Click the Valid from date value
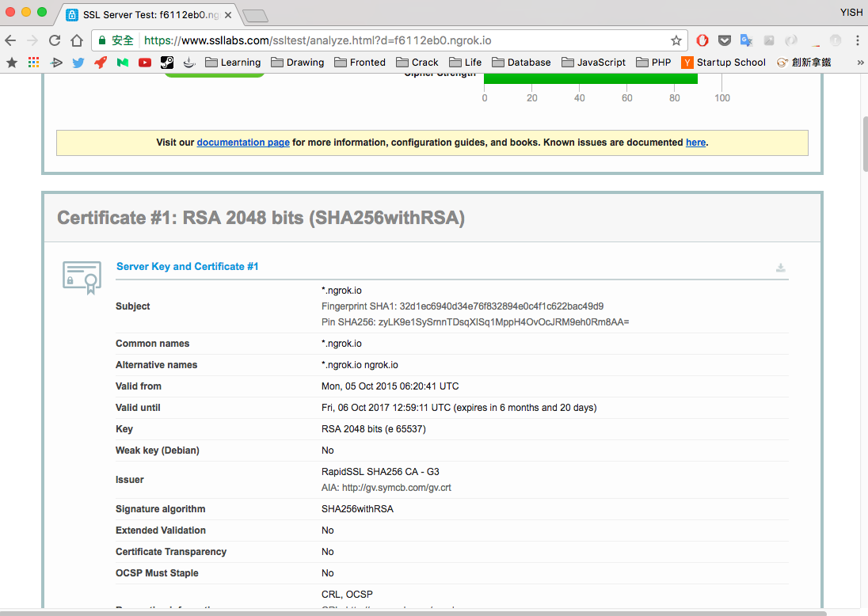 tap(390, 386)
